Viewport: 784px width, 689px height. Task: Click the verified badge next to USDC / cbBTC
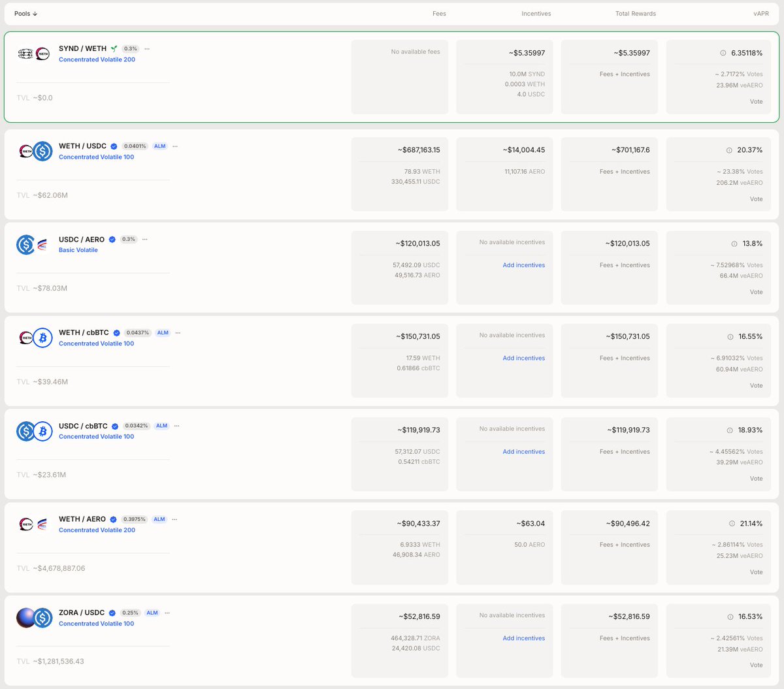point(115,426)
